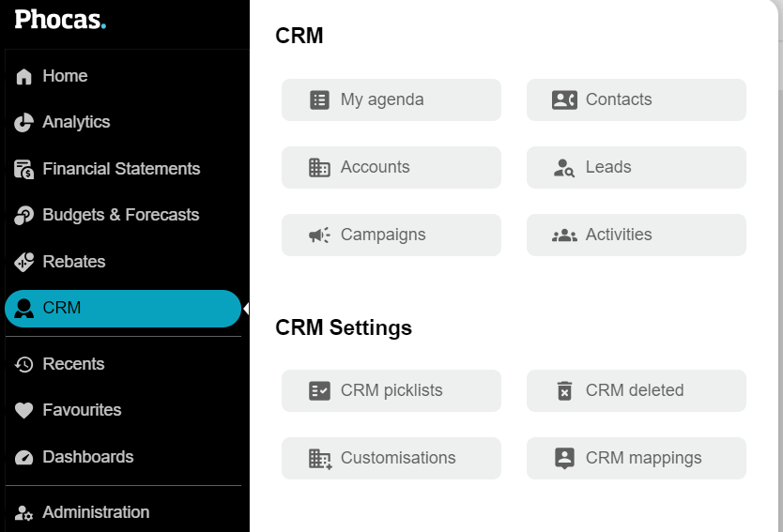This screenshot has height=532, width=783.
Task: Click the Rebates tag icon
Action: pyautogui.click(x=24, y=263)
